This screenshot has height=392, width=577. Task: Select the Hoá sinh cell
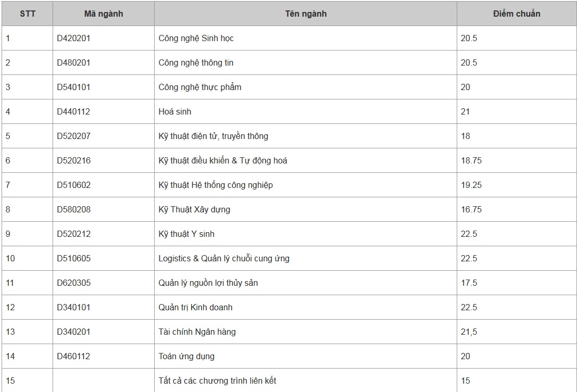(x=175, y=112)
